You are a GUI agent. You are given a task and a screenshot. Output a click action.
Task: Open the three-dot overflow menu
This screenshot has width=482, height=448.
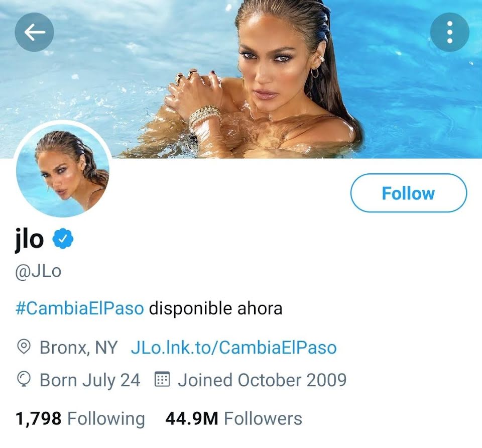pos(449,32)
